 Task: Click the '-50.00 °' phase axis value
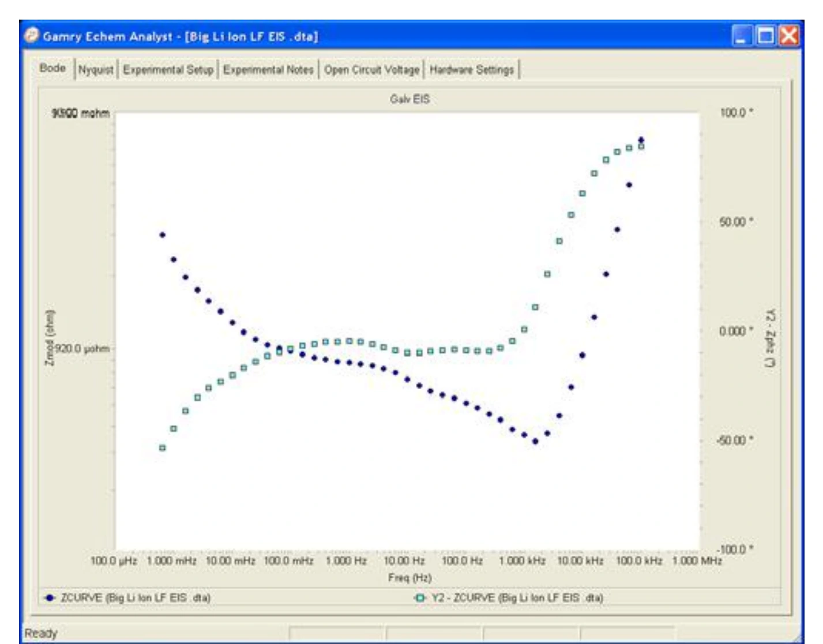coord(735,440)
